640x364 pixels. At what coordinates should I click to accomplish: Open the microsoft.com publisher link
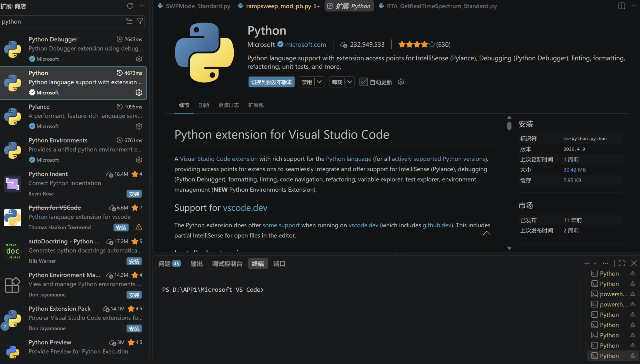point(305,44)
